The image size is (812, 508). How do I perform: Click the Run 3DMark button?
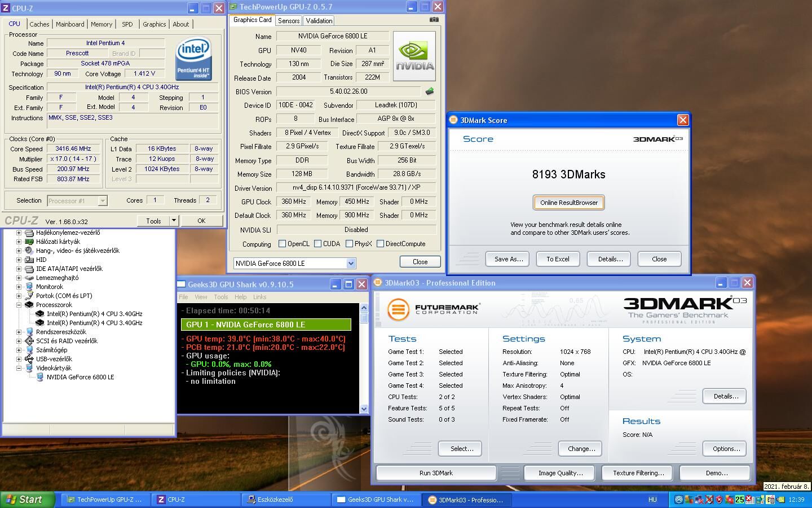pyautogui.click(x=436, y=473)
